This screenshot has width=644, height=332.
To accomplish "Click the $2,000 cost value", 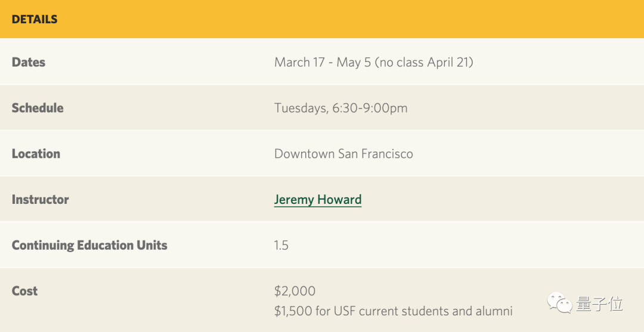I will tap(295, 291).
